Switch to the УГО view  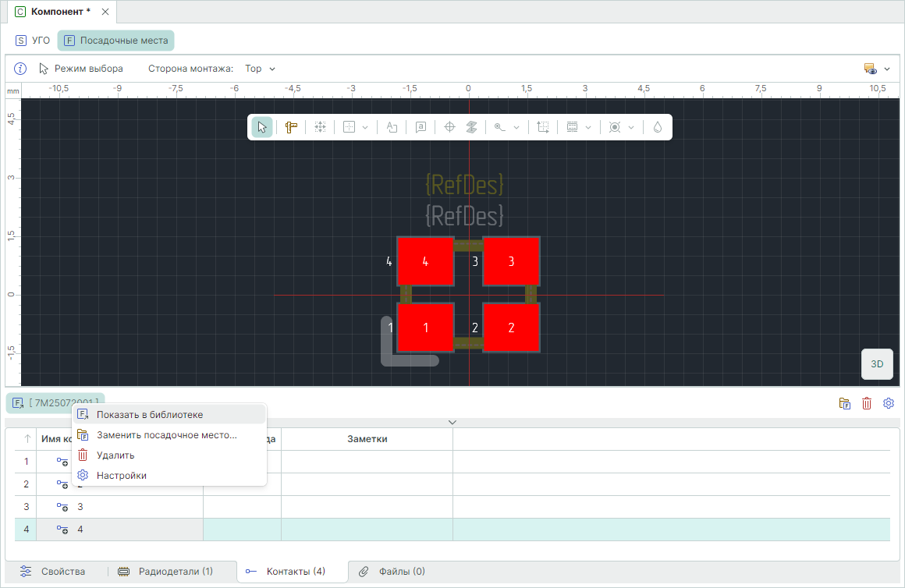(33, 41)
